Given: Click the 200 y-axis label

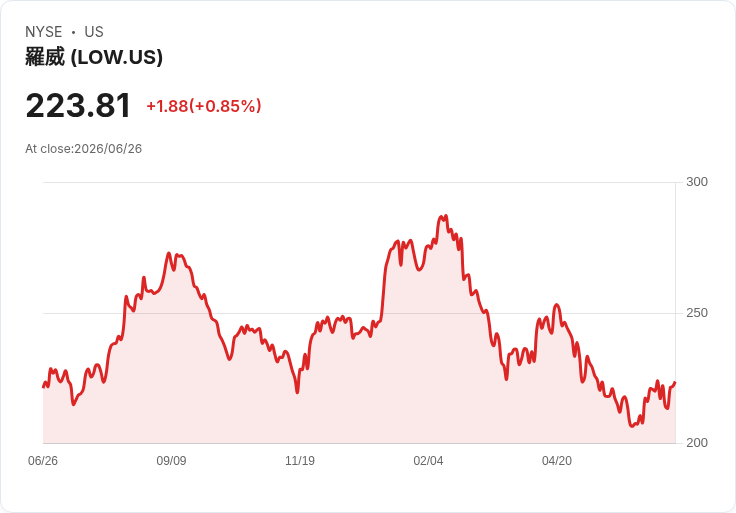Looking at the screenshot, I should pos(697,443).
